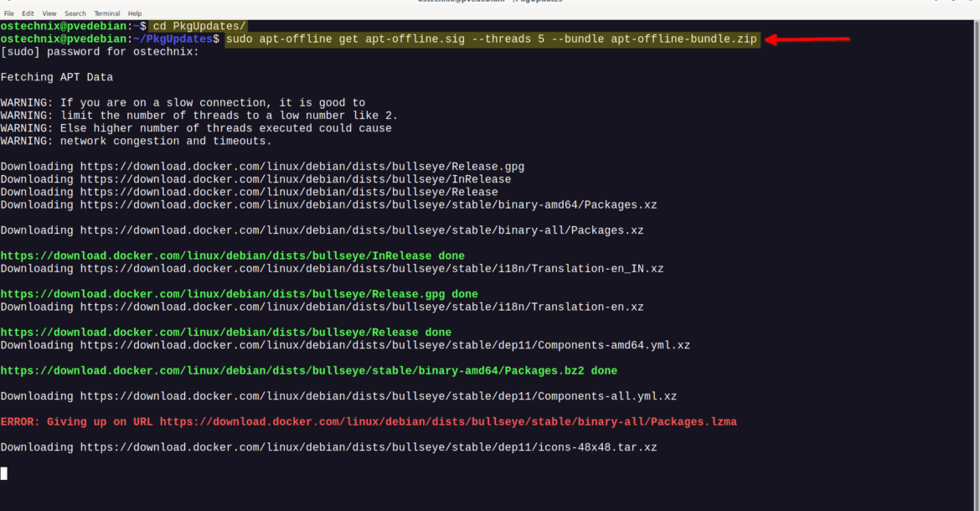Open the File menu
The width and height of the screenshot is (980, 511).
pos(9,13)
